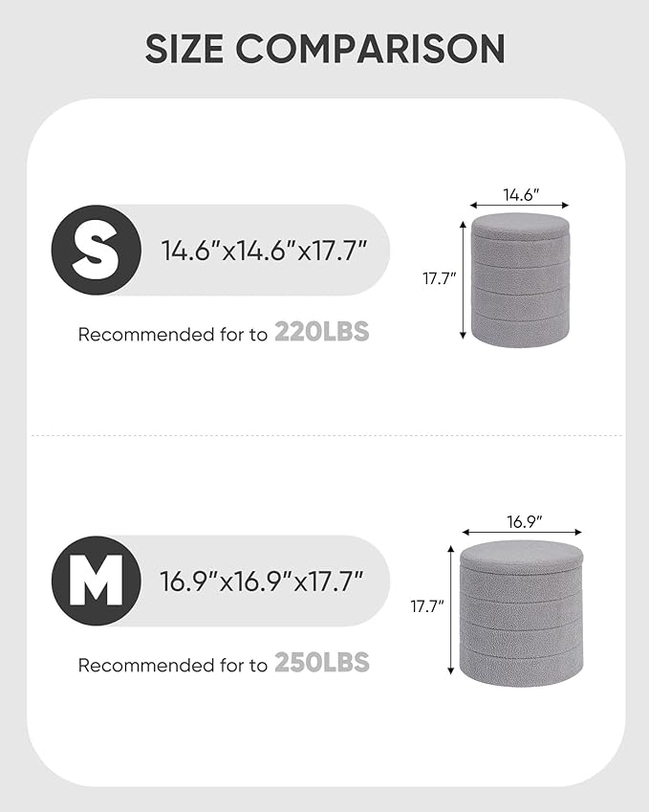This screenshot has width=649, height=812.
Task: Click the SIZE COMPARISON heading
Action: coord(325,48)
